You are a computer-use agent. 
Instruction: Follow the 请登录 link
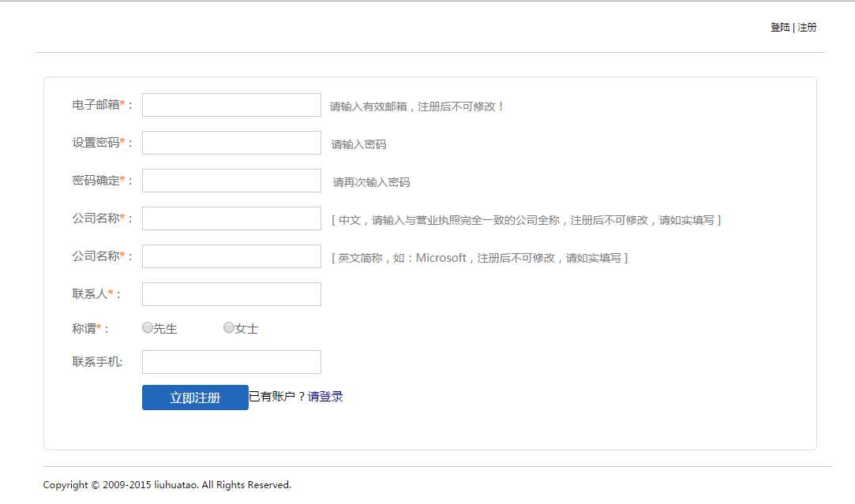coord(325,397)
